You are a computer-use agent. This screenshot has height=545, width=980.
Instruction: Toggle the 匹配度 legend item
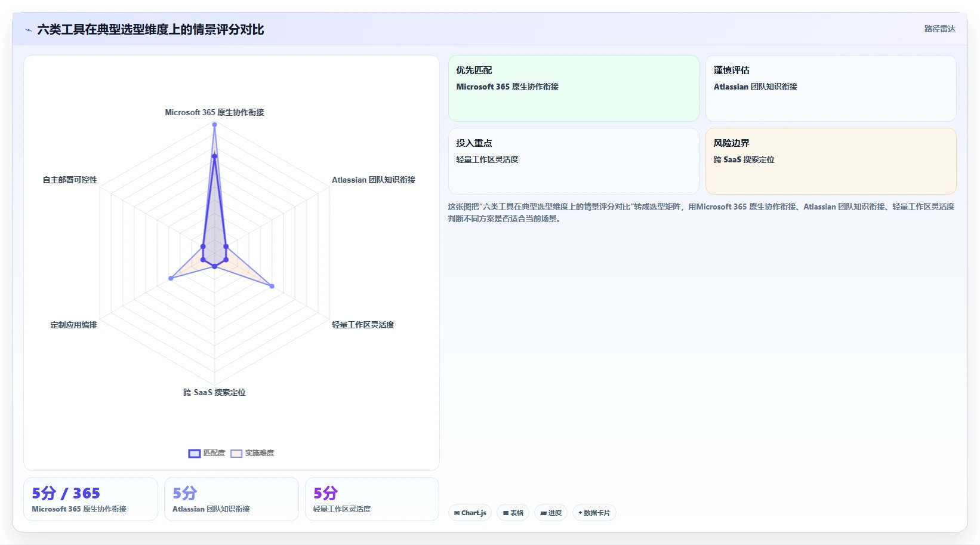(207, 453)
